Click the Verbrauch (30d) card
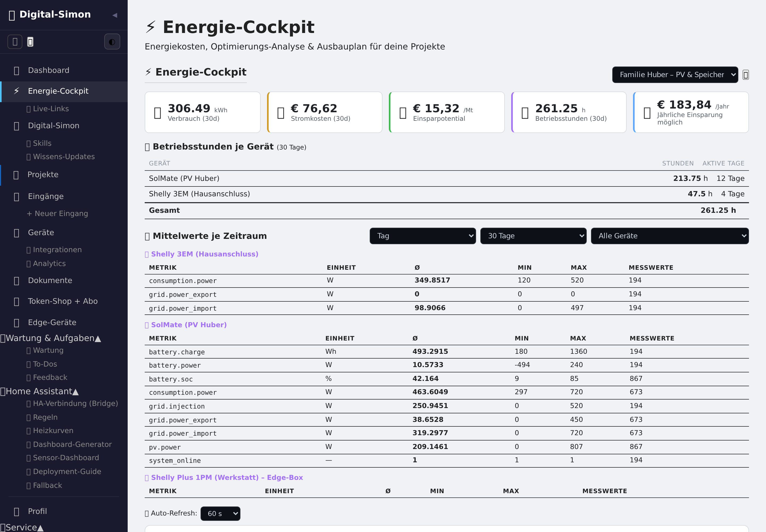Screen dimensions: 766x532 (203, 112)
